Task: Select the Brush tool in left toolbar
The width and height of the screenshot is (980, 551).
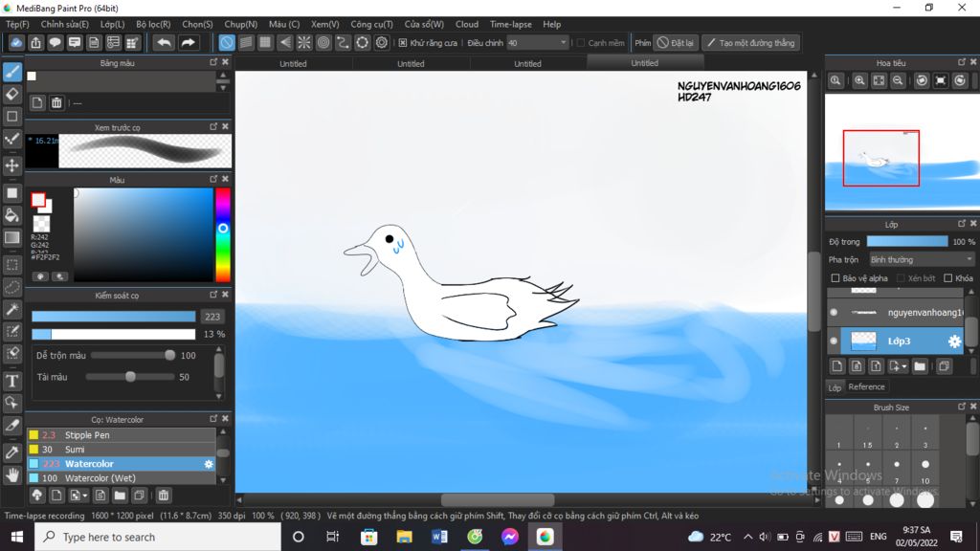Action: click(11, 72)
